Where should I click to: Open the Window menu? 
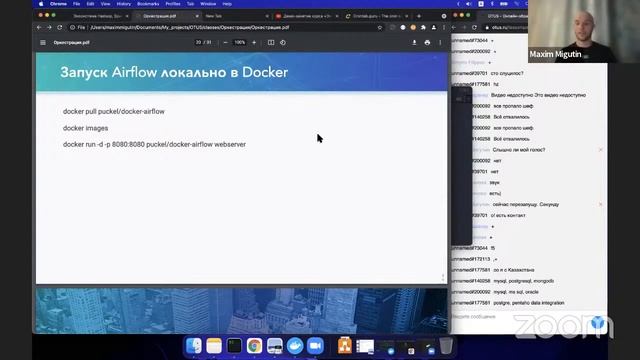pos(208,4)
